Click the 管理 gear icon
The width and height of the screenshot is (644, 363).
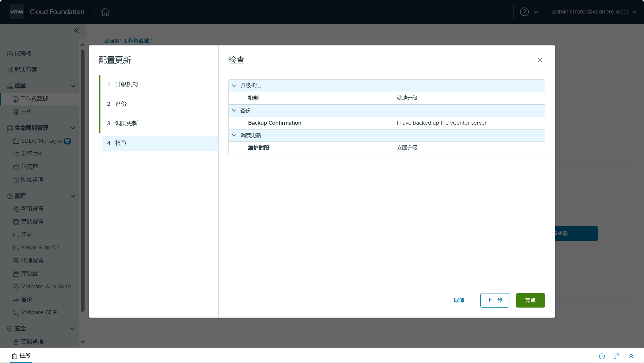click(10, 196)
